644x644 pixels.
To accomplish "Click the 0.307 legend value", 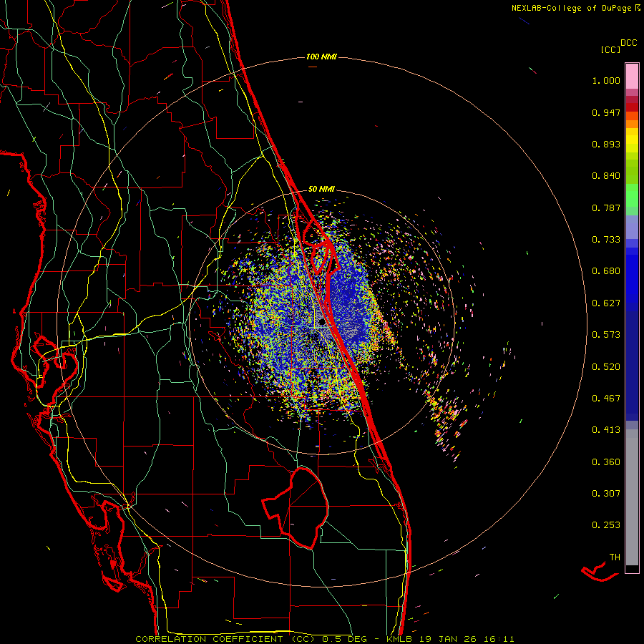I will point(606,494).
